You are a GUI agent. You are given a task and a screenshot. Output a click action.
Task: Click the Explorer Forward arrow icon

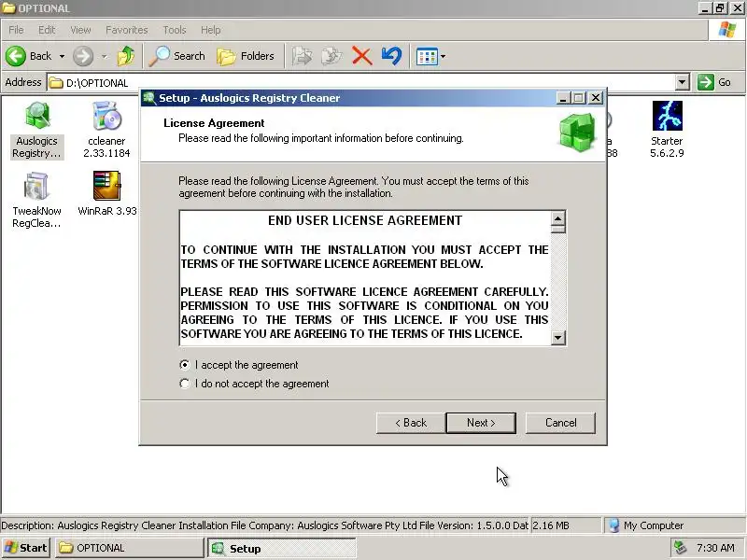click(83, 56)
